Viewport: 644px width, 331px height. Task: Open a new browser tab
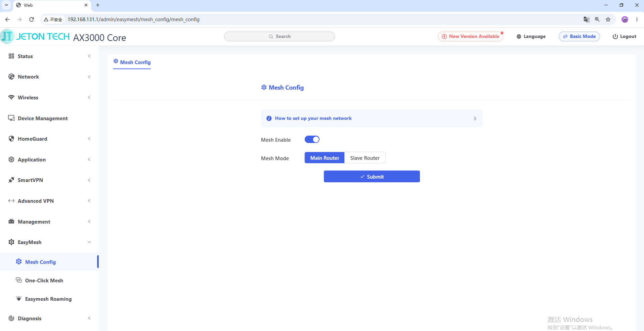[x=98, y=5]
